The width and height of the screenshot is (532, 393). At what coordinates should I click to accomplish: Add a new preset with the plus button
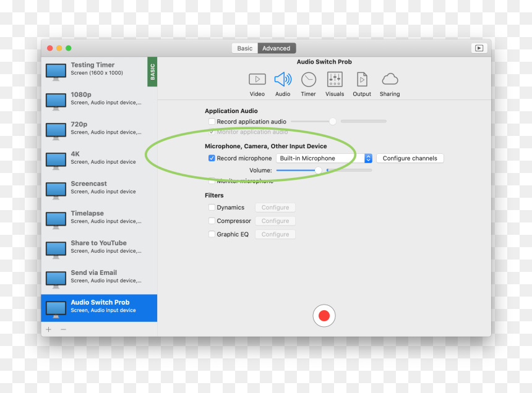pyautogui.click(x=48, y=329)
